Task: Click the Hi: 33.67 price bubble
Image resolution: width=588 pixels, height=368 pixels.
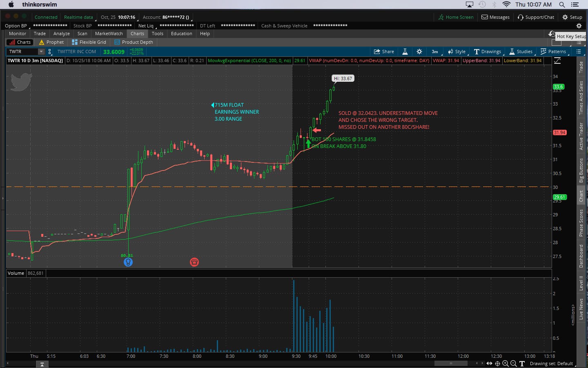Action: [343, 79]
